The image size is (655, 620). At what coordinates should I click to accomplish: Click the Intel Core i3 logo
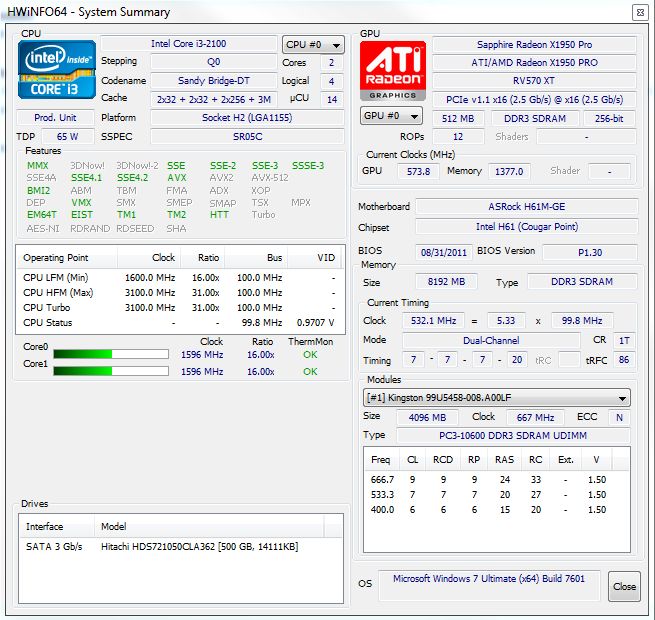[57, 69]
